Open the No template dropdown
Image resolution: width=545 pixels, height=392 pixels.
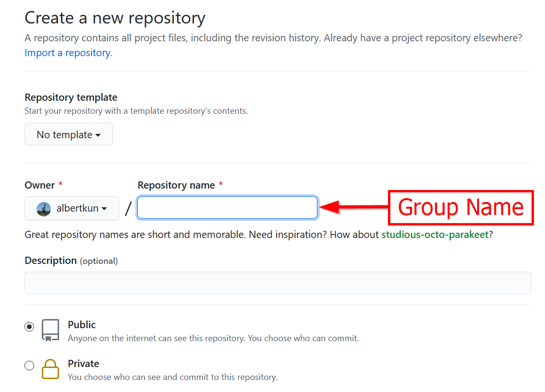[x=69, y=134]
